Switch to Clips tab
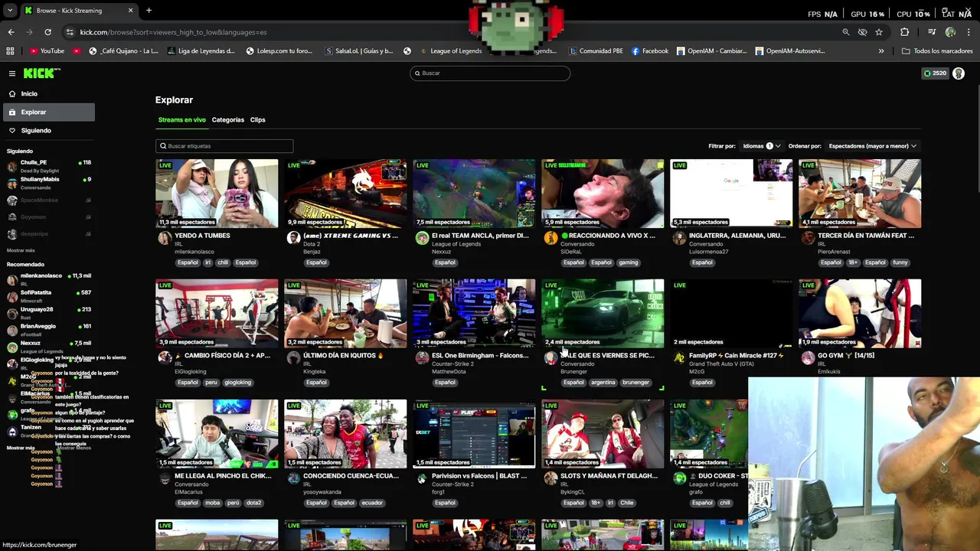Viewport: 980px width, 551px height. coord(257,120)
